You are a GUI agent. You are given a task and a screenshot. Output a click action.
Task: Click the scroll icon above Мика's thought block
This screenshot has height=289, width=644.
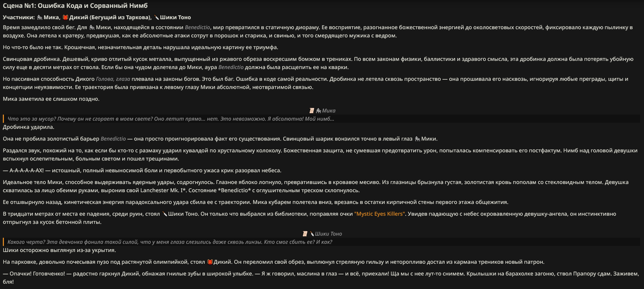click(312, 111)
